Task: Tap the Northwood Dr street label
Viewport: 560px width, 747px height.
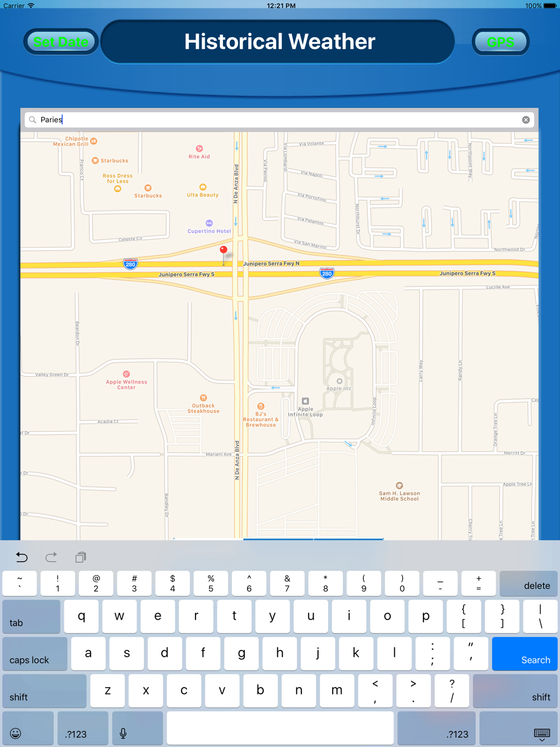Action: tap(509, 249)
